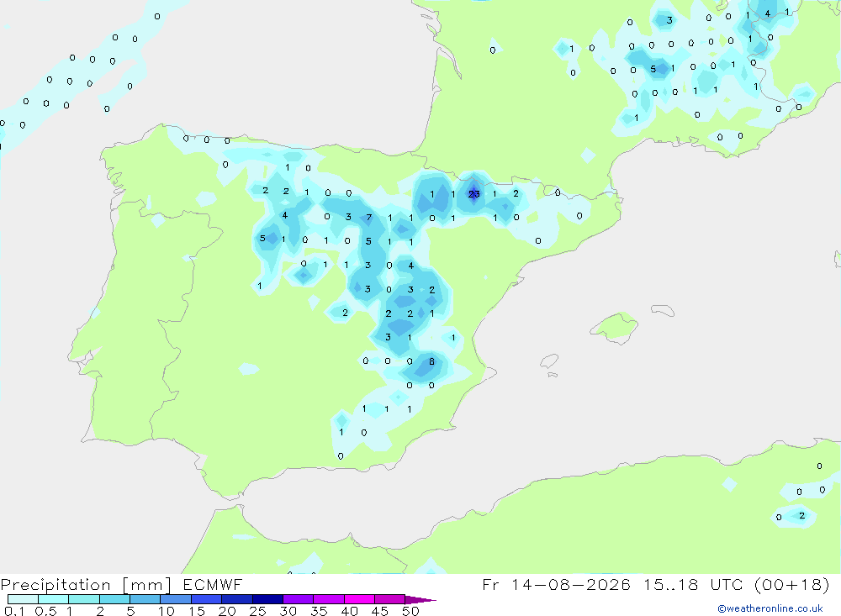This screenshot has width=841, height=616.
Task: Click the '7' precipitation value in northern Spain
Action: pyautogui.click(x=369, y=218)
